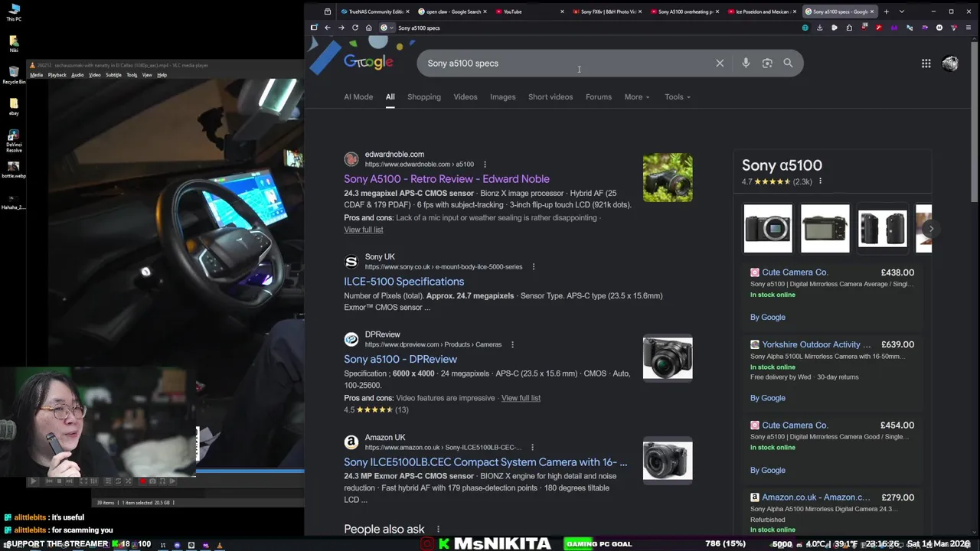Image resolution: width=980 pixels, height=551 pixels.
Task: Toggle VLC loop mode
Action: [118, 481]
